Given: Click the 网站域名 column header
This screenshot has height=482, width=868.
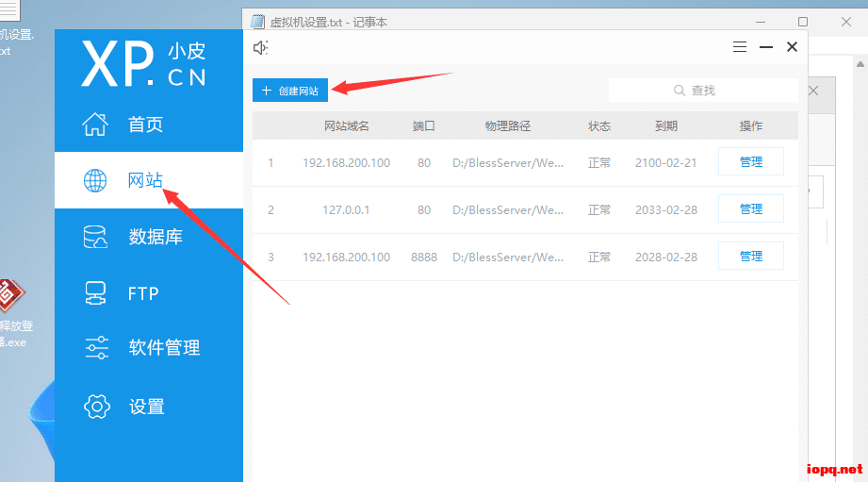Looking at the screenshot, I should pyautogui.click(x=346, y=126).
